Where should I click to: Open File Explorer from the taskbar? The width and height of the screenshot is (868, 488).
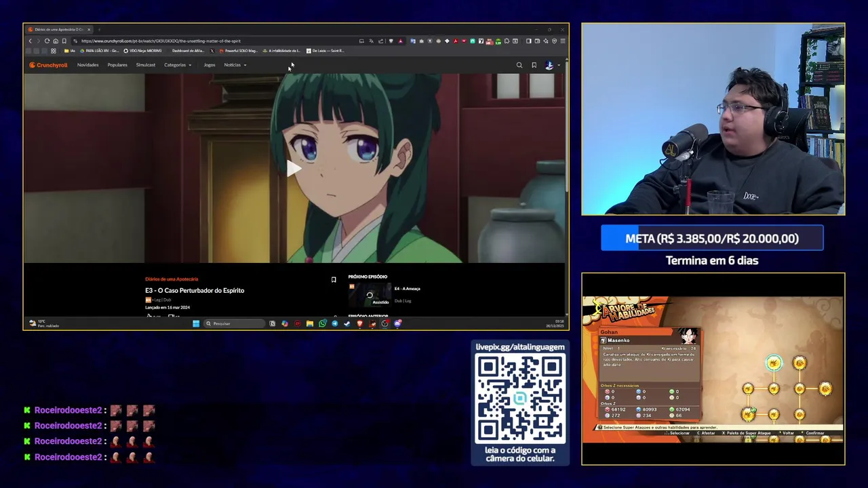click(310, 324)
